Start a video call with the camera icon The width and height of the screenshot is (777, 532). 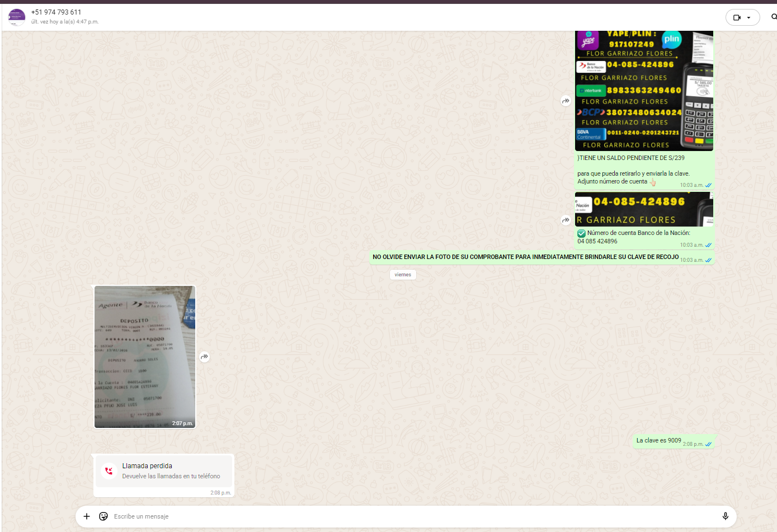(x=737, y=17)
